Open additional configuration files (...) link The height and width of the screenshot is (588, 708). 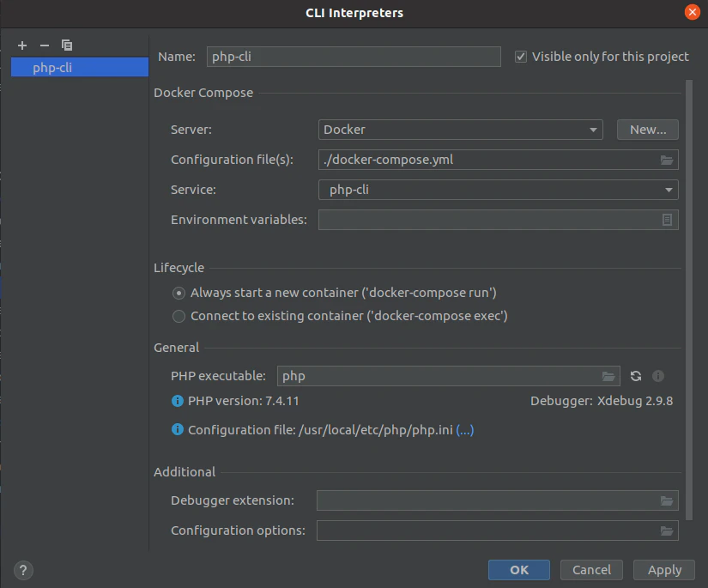pos(464,430)
